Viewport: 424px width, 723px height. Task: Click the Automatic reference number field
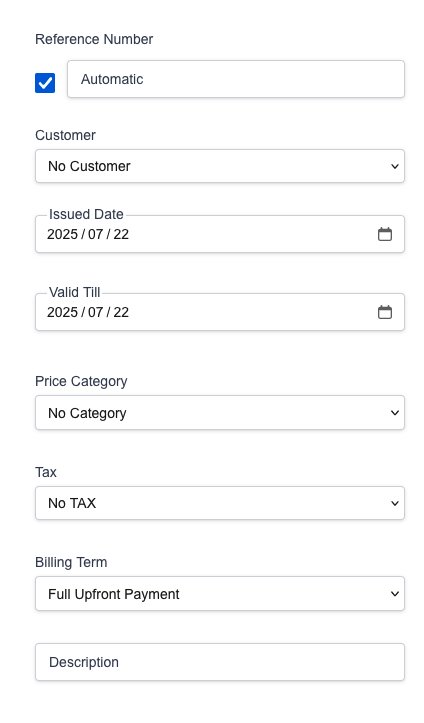pos(236,79)
